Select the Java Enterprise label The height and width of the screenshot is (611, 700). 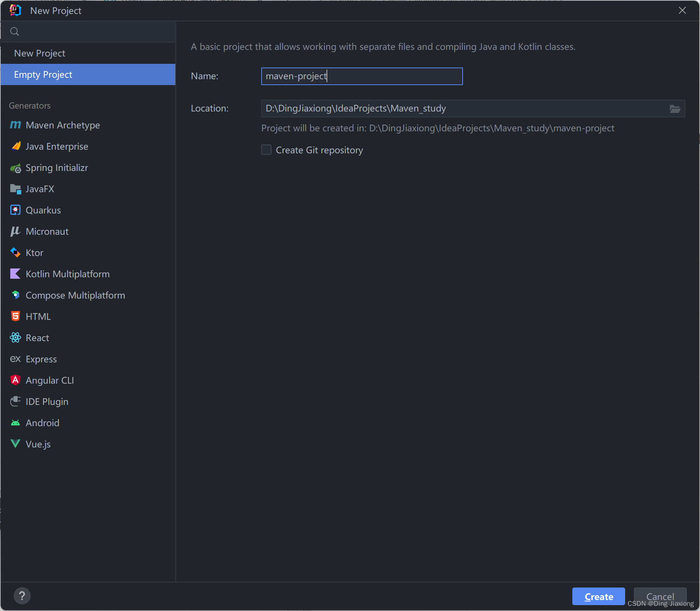(x=57, y=146)
